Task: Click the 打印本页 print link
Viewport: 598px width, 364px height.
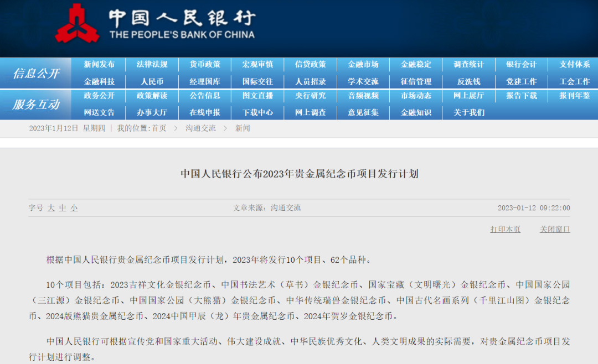Action: click(506, 229)
